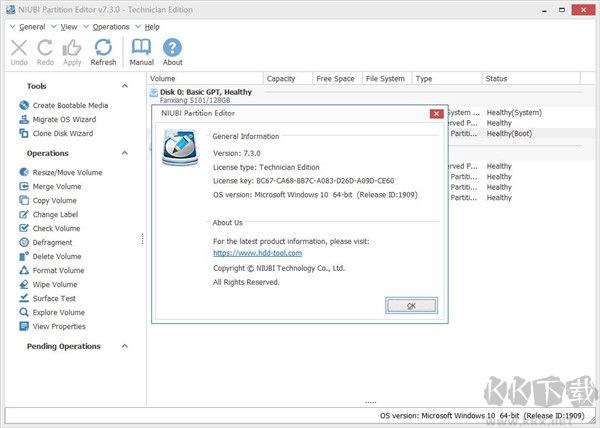Click the OS version status bar text
Viewport: 600px width, 428px height.
pyautogui.click(x=482, y=415)
